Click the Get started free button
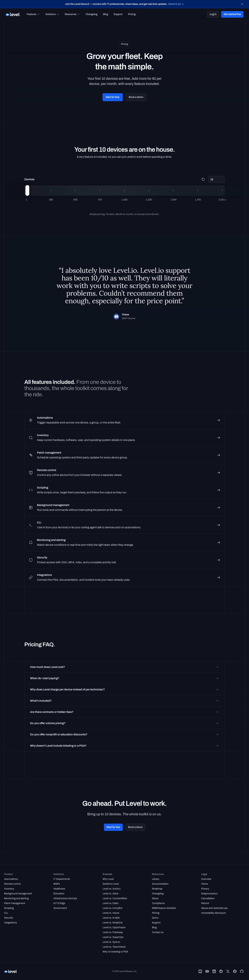 (x=232, y=14)
